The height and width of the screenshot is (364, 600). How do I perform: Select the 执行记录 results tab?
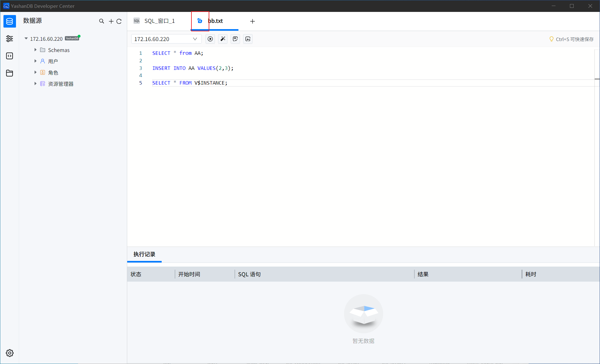pyautogui.click(x=144, y=254)
